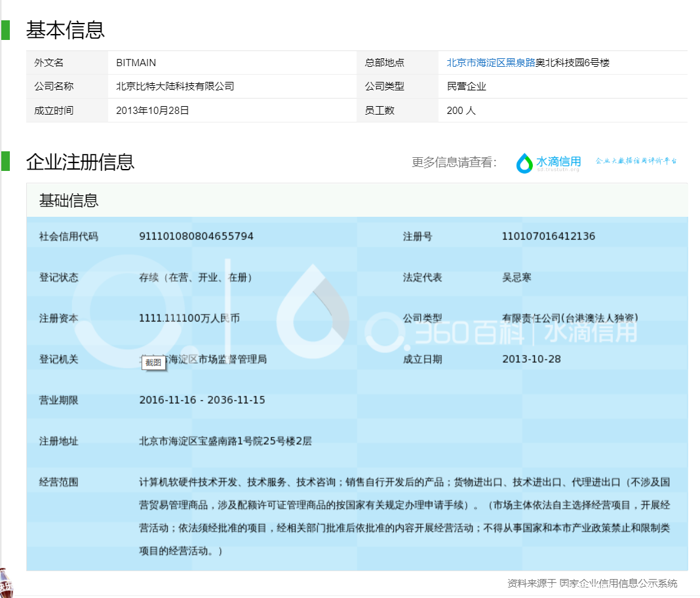Select the 海淀区市场监督管理局 registration authority text

pyautogui.click(x=218, y=359)
